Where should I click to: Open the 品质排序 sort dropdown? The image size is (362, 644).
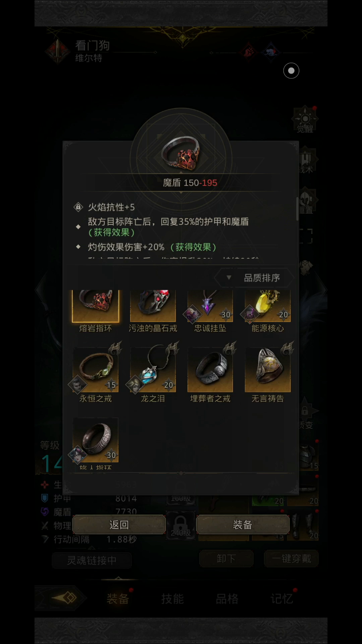(x=254, y=278)
